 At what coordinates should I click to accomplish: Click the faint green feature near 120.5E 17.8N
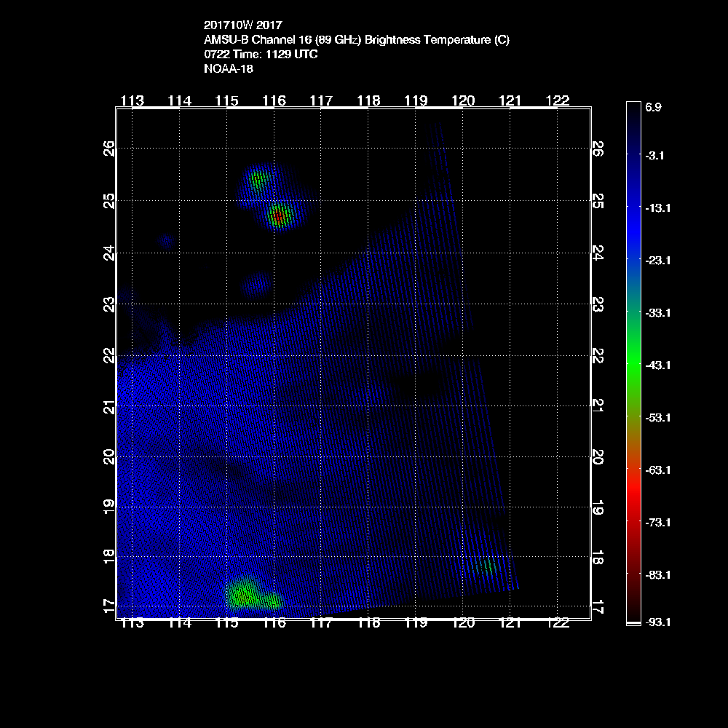(x=487, y=566)
